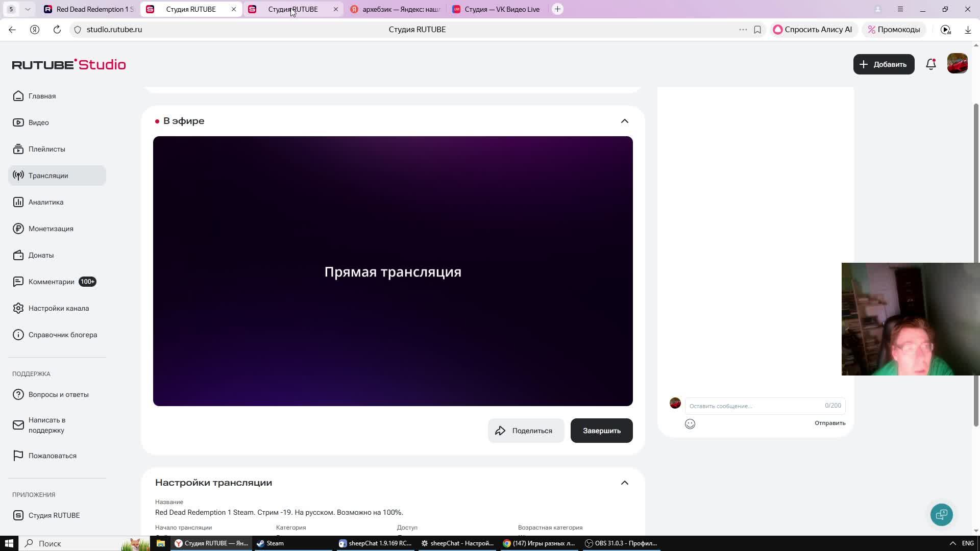Open notifications bell icon
Image resolution: width=980 pixels, height=551 pixels.
pyautogui.click(x=930, y=64)
